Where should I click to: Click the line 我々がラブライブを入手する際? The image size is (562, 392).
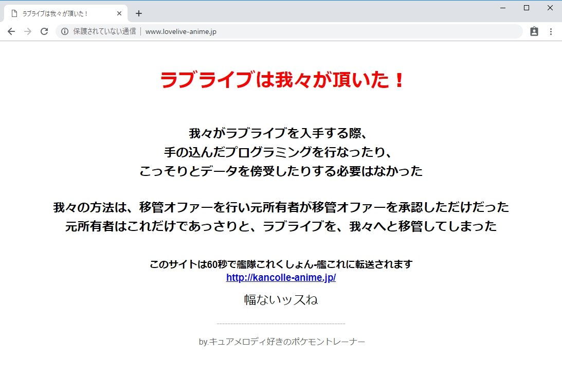pyautogui.click(x=278, y=133)
